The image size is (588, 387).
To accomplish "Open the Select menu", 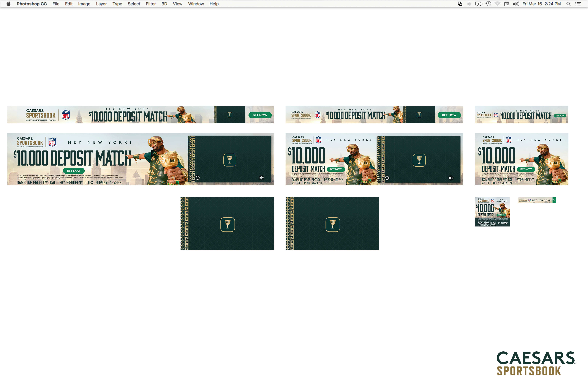I will (134, 4).
